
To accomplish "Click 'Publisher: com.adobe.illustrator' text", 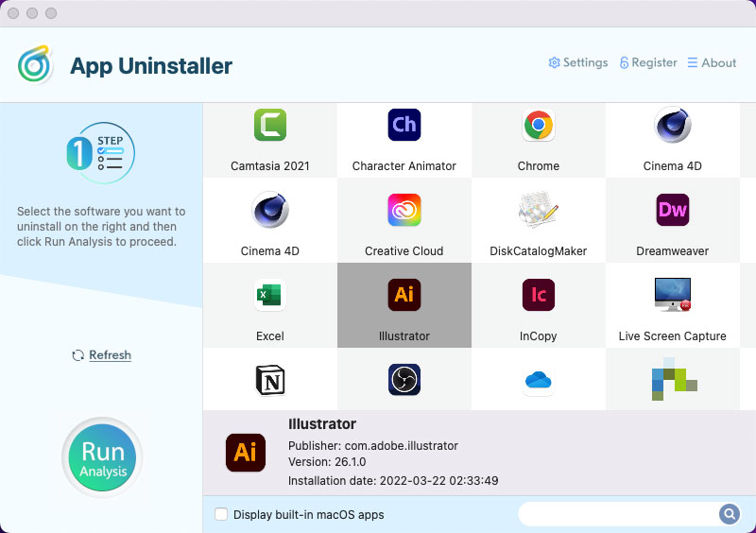I will 373,446.
